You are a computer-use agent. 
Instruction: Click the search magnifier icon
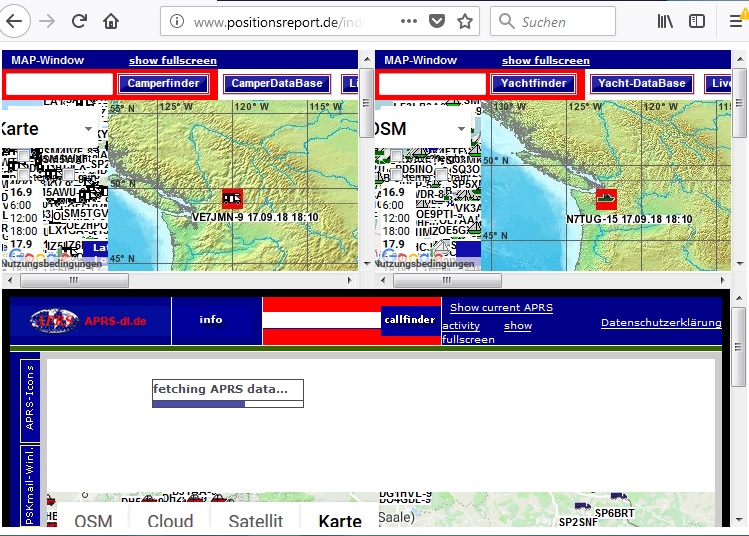click(506, 21)
